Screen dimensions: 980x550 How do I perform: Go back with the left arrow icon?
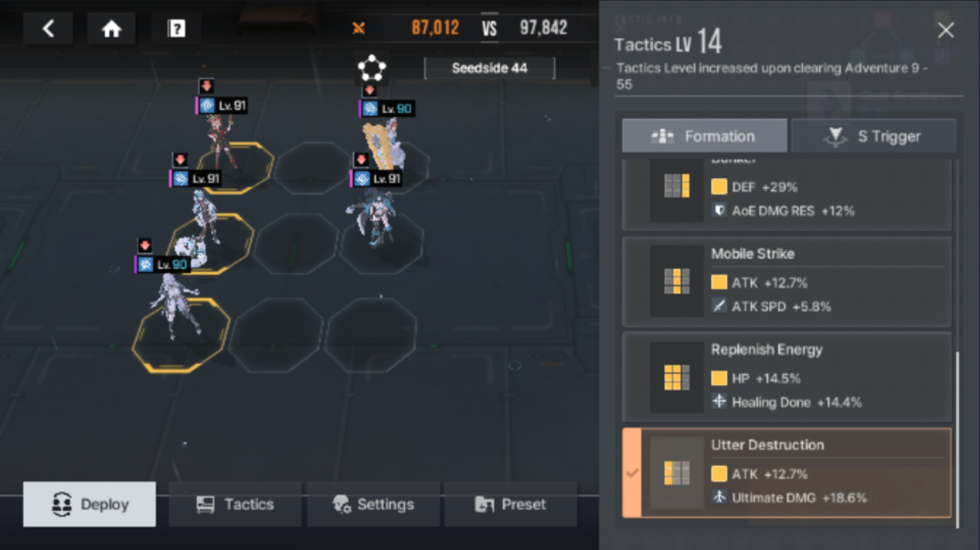(48, 28)
